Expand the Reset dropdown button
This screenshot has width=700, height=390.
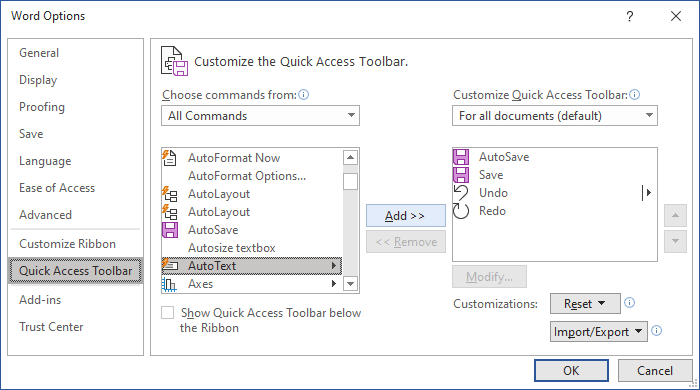coord(585,303)
